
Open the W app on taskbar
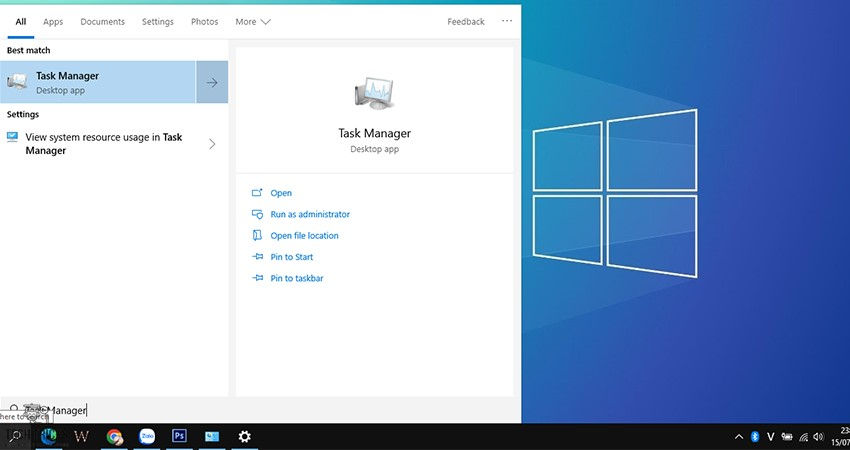click(x=81, y=436)
